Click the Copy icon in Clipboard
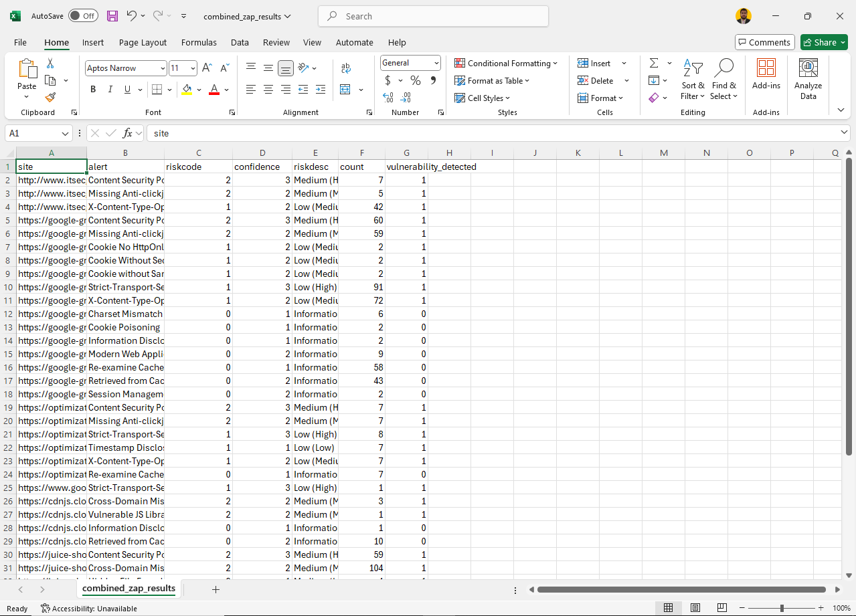The width and height of the screenshot is (856, 616). click(x=50, y=80)
